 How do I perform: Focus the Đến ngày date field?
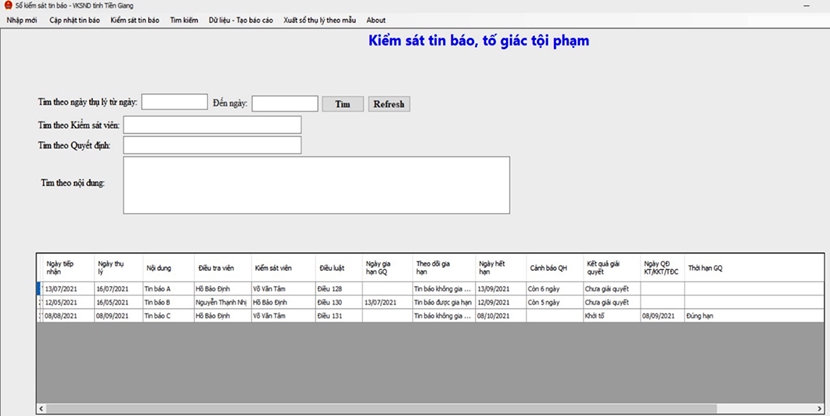tap(284, 103)
